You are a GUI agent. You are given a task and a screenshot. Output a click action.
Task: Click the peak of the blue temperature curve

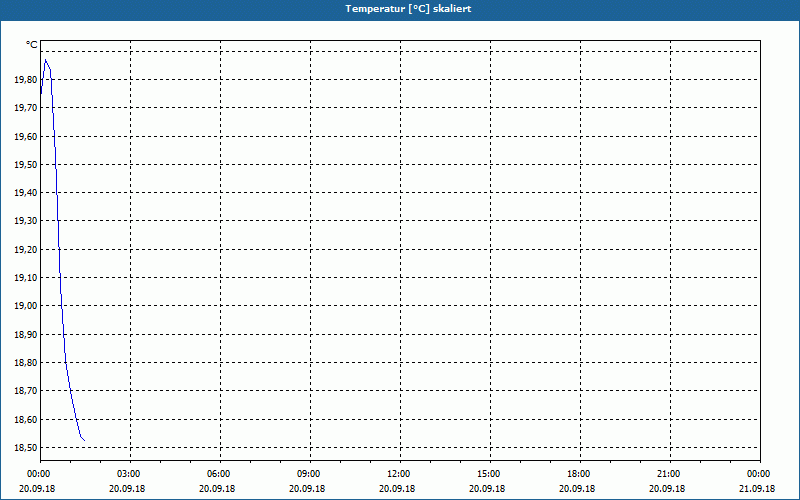pyautogui.click(x=45, y=60)
